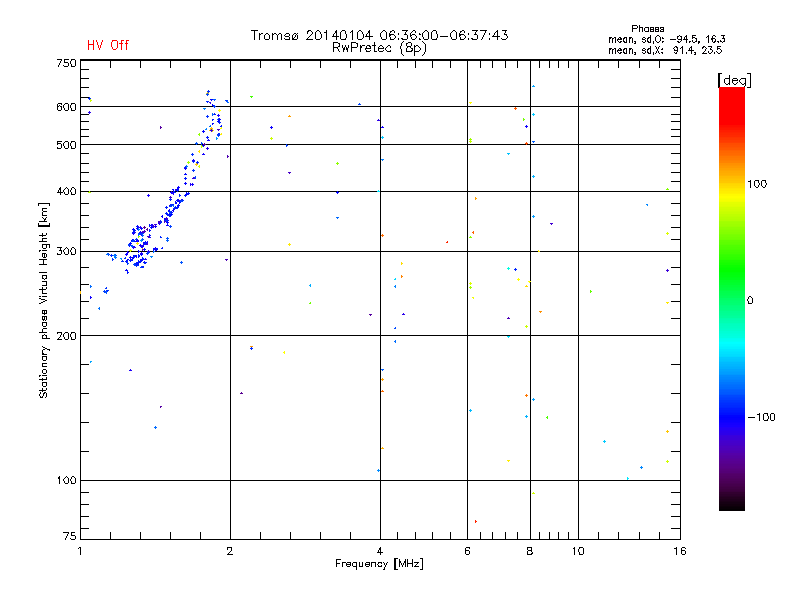Click the 'Frequency [MHz]' axis label

click(379, 564)
